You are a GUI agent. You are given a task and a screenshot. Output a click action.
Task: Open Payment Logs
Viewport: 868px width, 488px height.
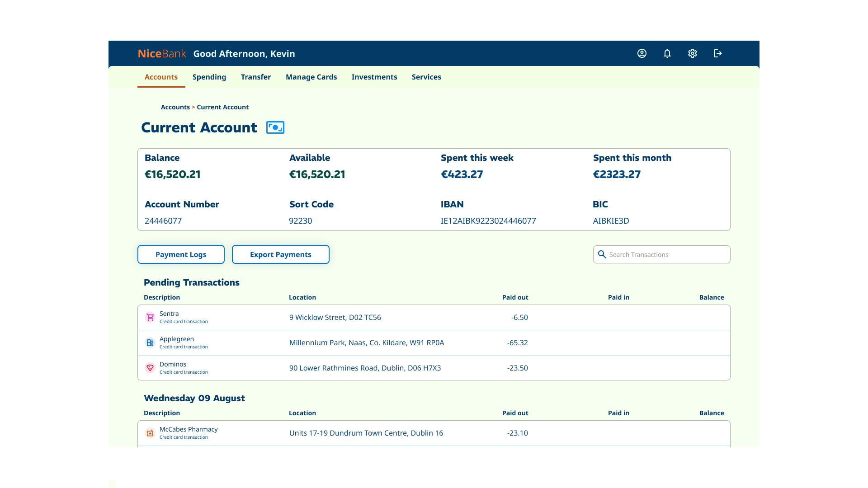(180, 254)
